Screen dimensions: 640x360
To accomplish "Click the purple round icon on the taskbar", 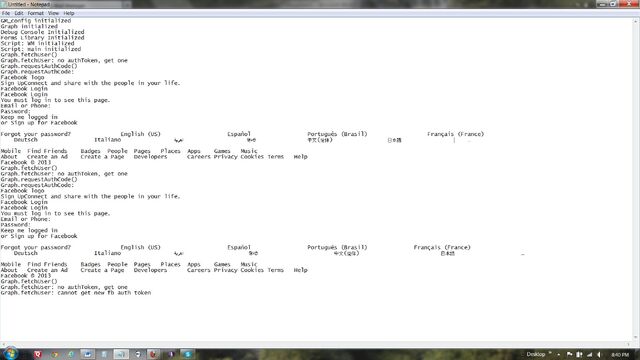I will pos(171,354).
